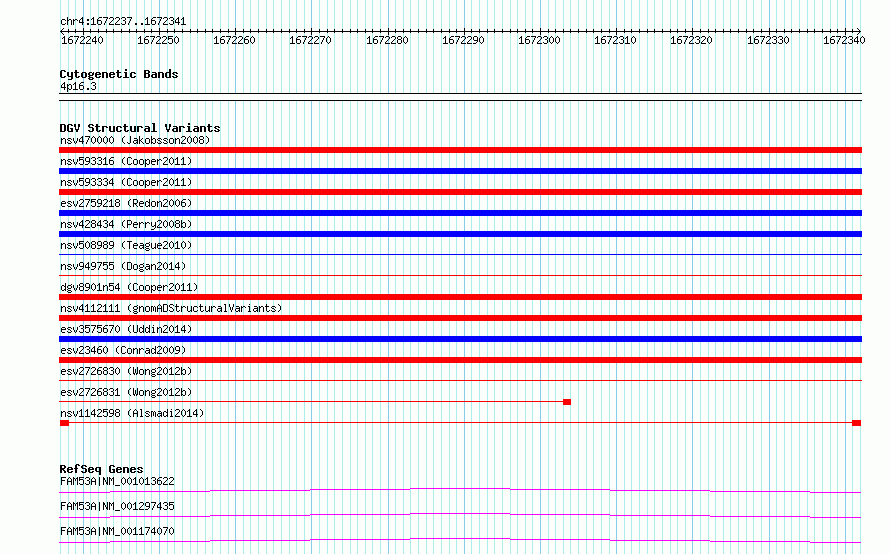Open transcript FAM53A|NM_001174070 label
The image size is (890, 554).
coord(117,531)
